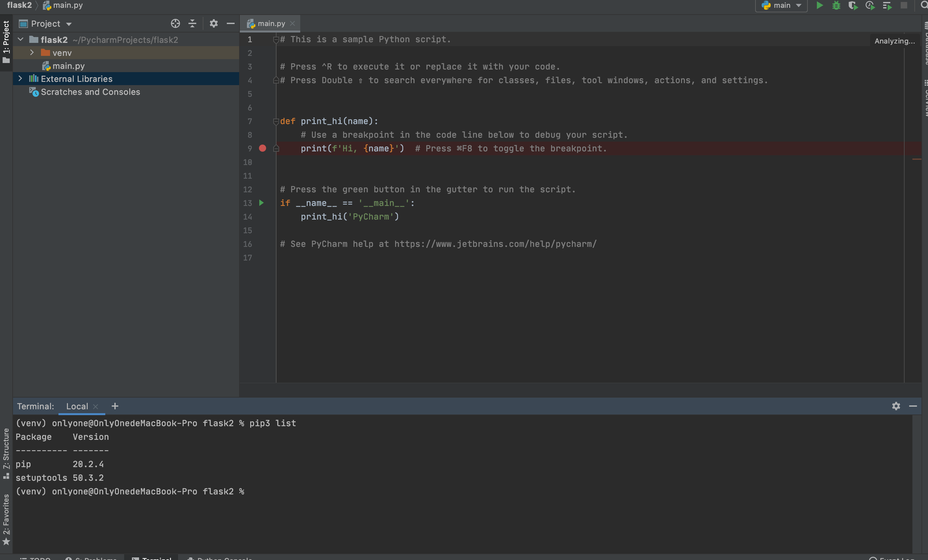Open the main run configuration dropdown
928x560 pixels.
point(781,5)
